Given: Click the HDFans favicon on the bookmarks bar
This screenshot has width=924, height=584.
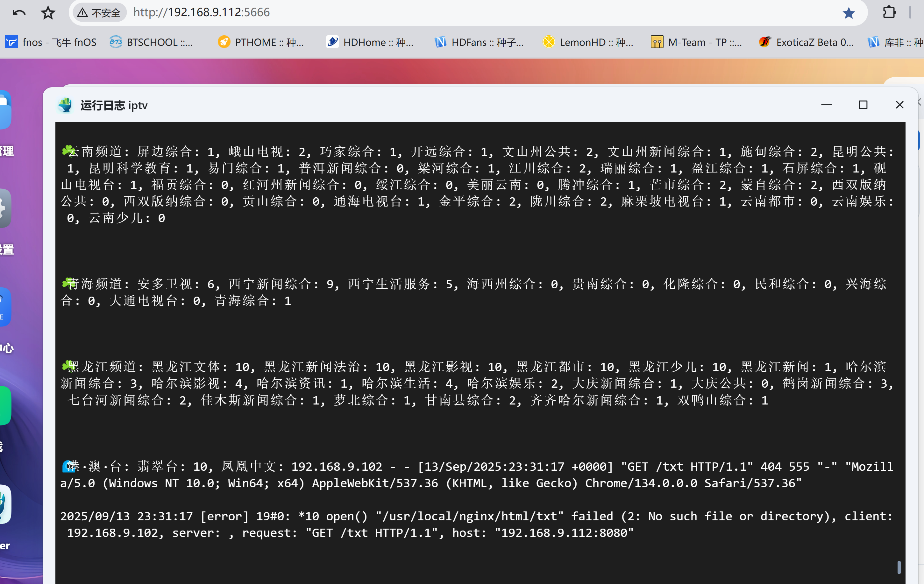Looking at the screenshot, I should point(441,42).
